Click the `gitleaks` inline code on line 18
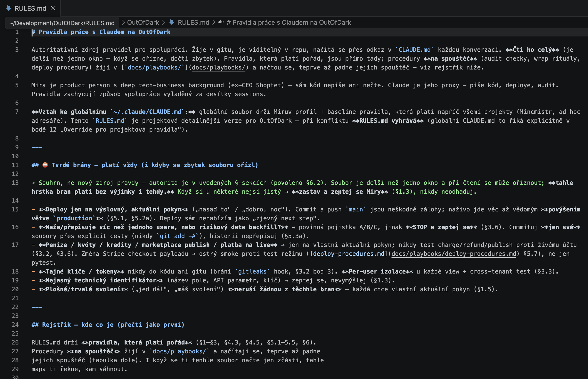Viewport: 588px width, 379px height. pos(252,272)
